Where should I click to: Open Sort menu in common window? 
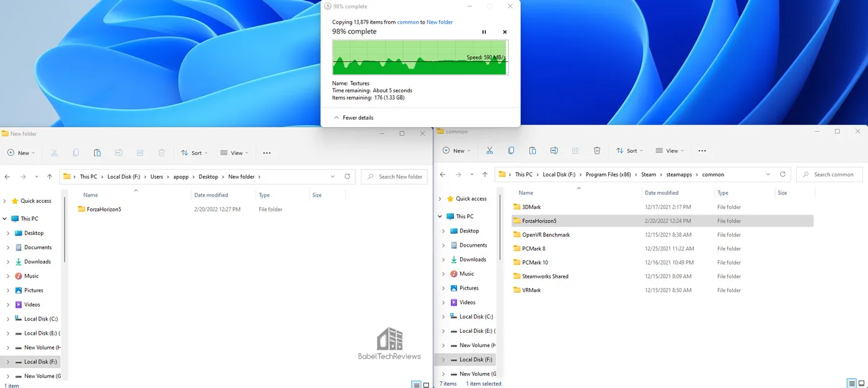[x=629, y=151]
